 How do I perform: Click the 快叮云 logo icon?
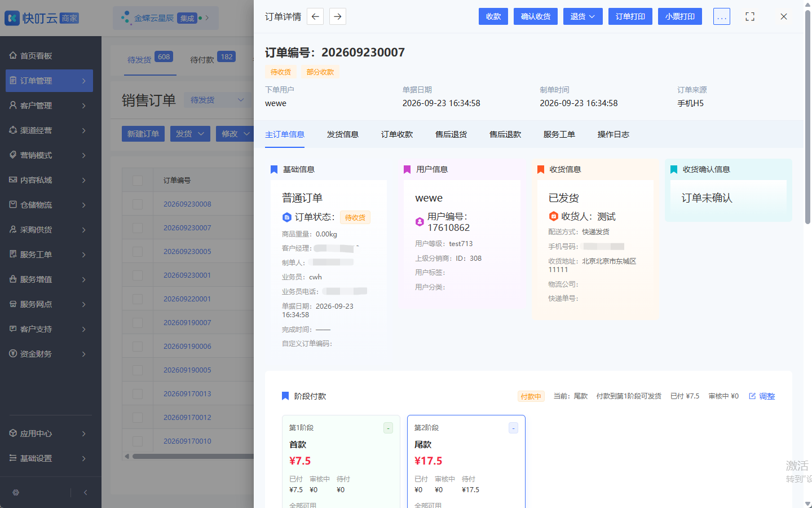12,18
